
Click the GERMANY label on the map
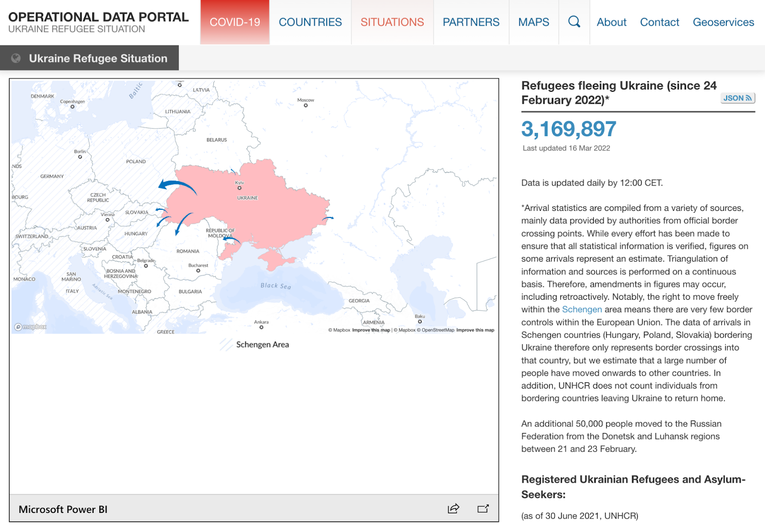(x=52, y=176)
